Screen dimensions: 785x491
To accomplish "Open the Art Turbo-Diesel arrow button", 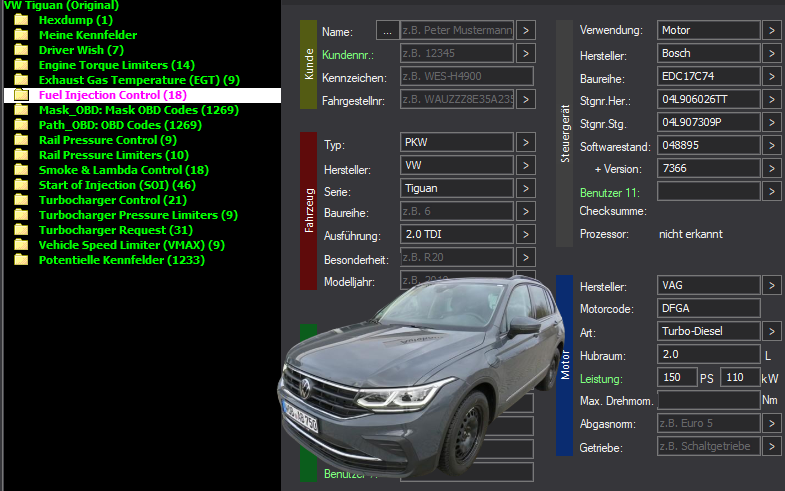I will pos(771,331).
